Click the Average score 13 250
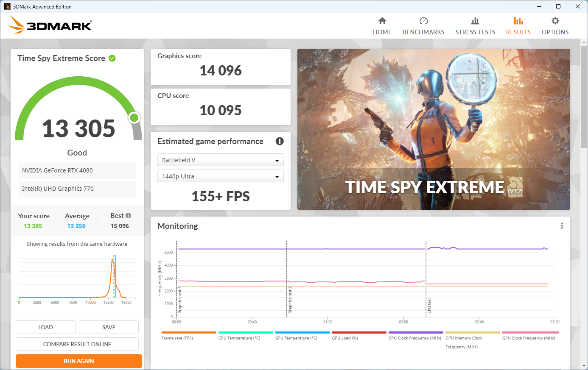Viewport: 588px width, 370px height. (76, 226)
